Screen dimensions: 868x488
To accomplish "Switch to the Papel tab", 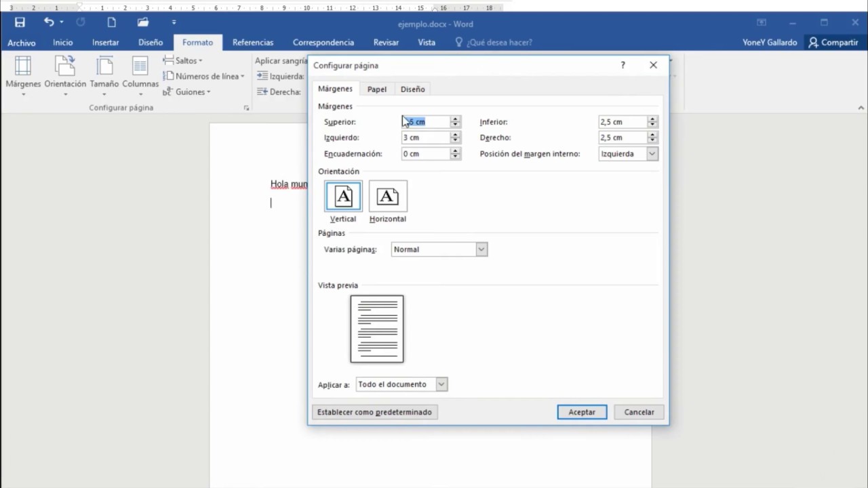I will point(377,89).
